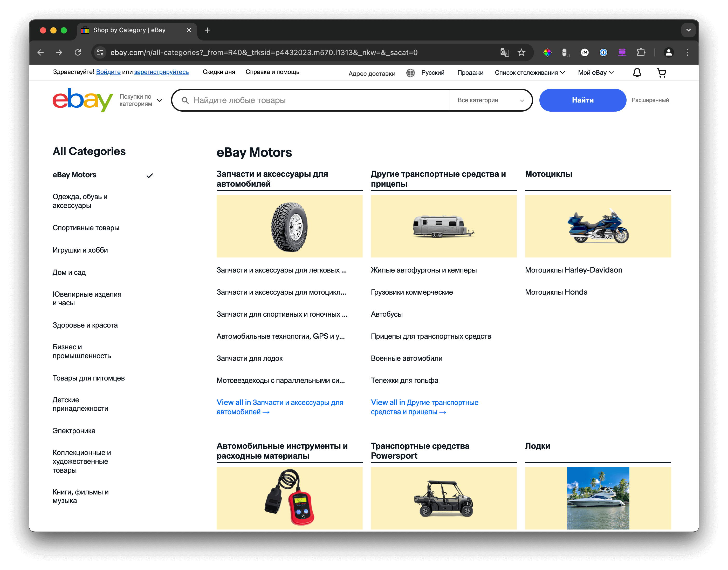The height and width of the screenshot is (570, 728).
Task: Click the зарегистрируйтесь link
Action: (x=161, y=72)
